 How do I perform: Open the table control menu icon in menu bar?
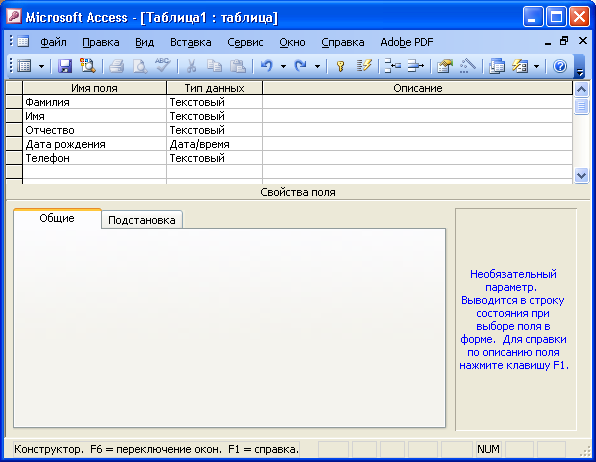tap(23, 41)
